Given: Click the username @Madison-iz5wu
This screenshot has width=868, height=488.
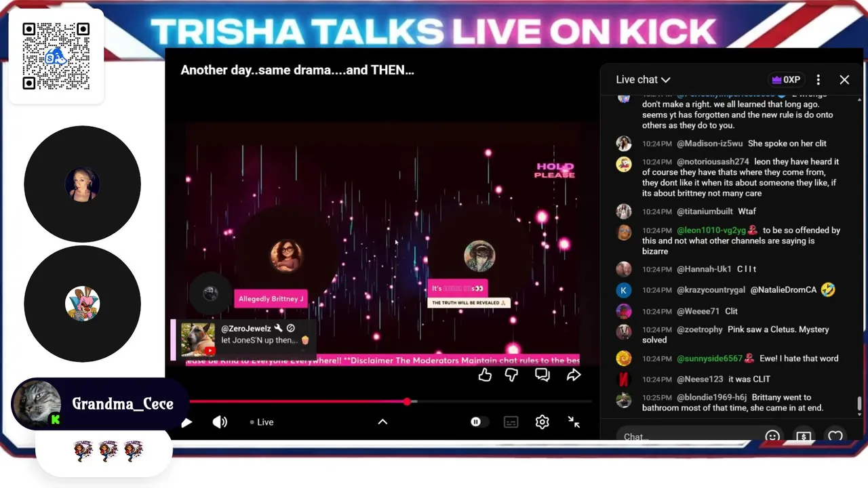Looking at the screenshot, I should click(x=709, y=144).
